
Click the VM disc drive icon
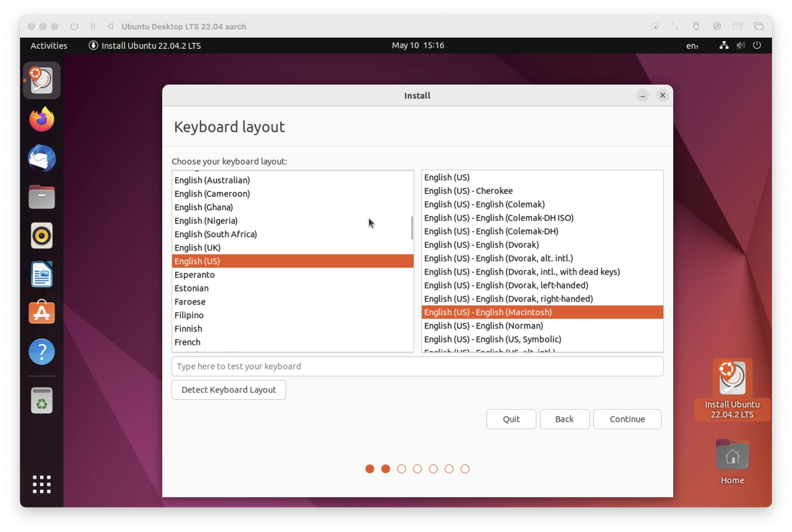click(717, 26)
